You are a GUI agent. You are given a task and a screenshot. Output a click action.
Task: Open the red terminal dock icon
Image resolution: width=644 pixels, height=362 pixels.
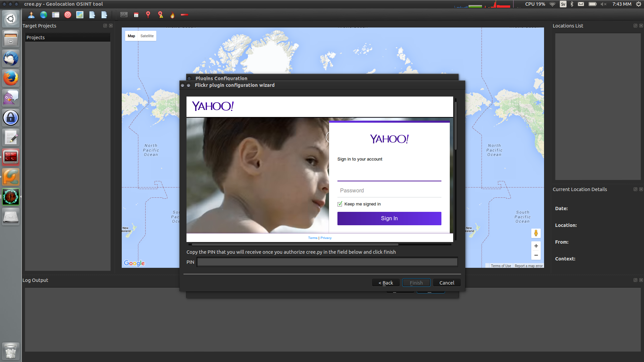tap(11, 157)
